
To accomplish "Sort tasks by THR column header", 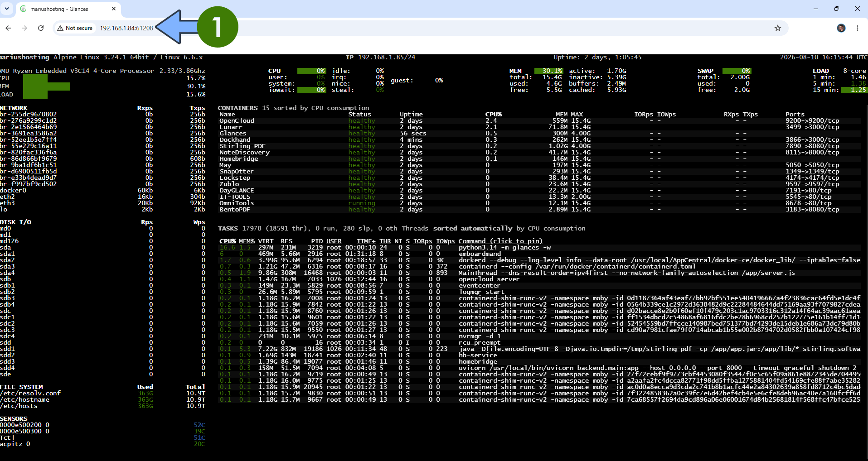I will click(x=385, y=241).
